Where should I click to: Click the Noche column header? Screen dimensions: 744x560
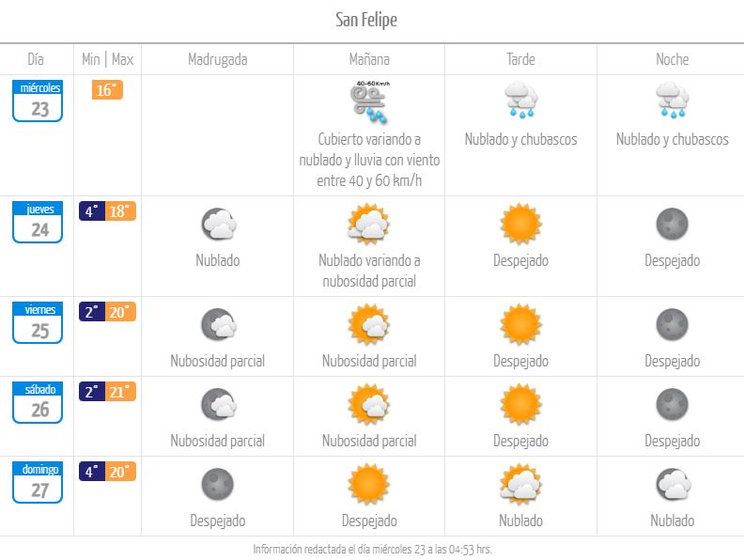tap(673, 59)
